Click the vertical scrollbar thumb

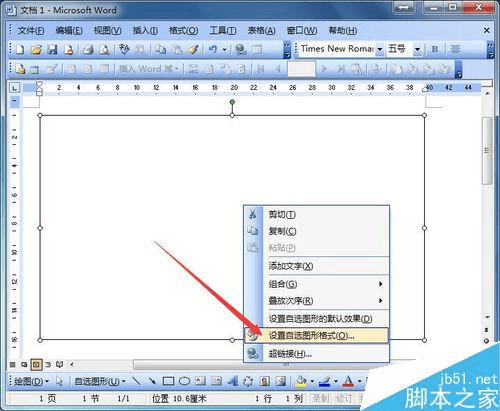[x=487, y=151]
